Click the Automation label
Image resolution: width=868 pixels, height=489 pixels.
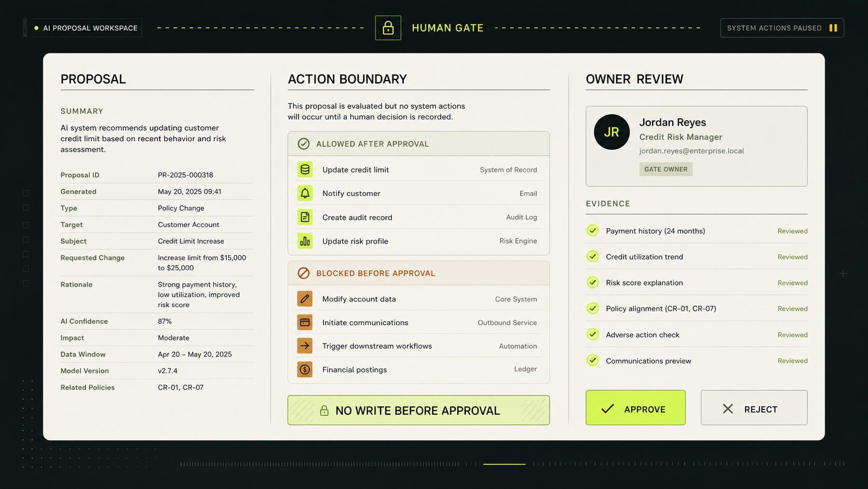tap(518, 346)
